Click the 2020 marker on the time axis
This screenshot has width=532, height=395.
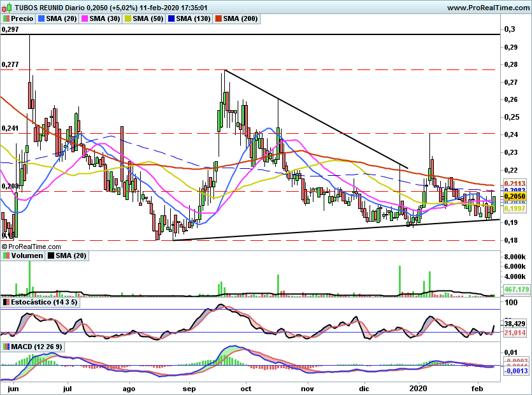419,389
